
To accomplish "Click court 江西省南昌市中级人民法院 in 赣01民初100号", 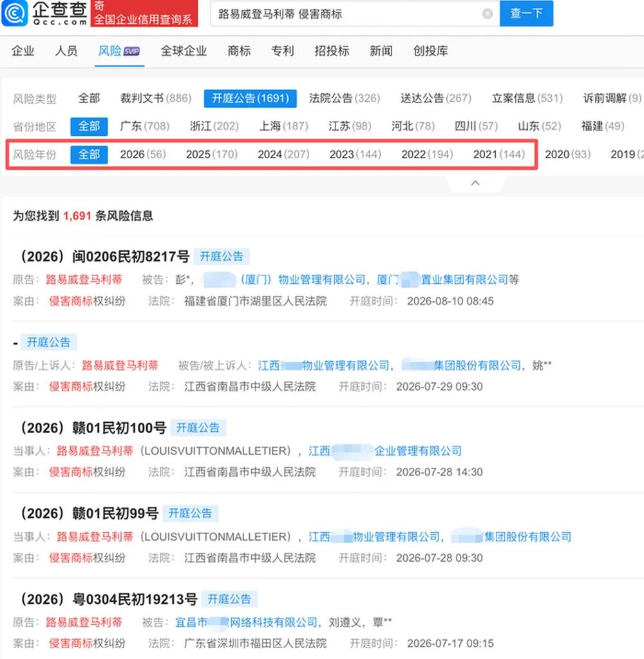I will pos(250,472).
